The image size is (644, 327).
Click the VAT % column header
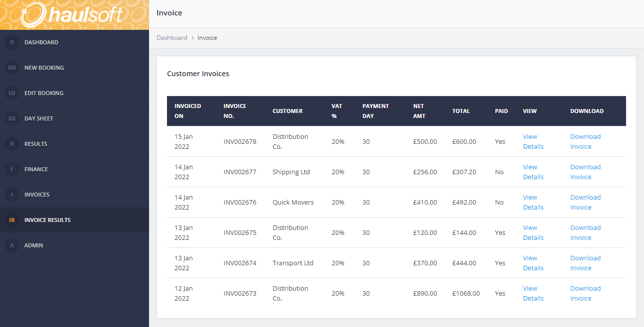(x=336, y=111)
